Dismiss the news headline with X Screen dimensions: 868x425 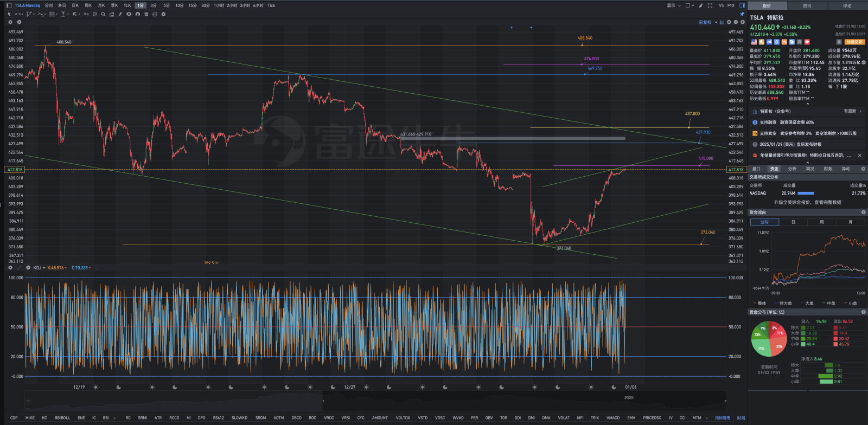click(859, 156)
